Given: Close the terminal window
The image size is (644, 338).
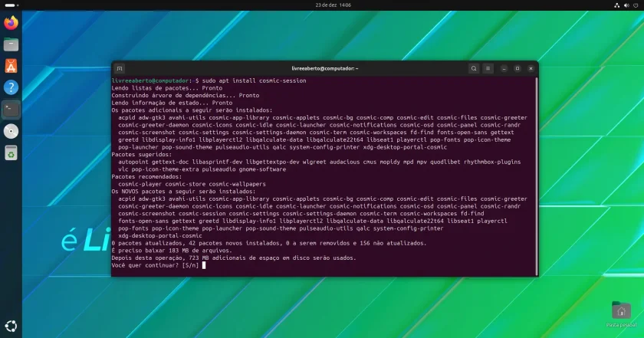Looking at the screenshot, I should (x=531, y=68).
